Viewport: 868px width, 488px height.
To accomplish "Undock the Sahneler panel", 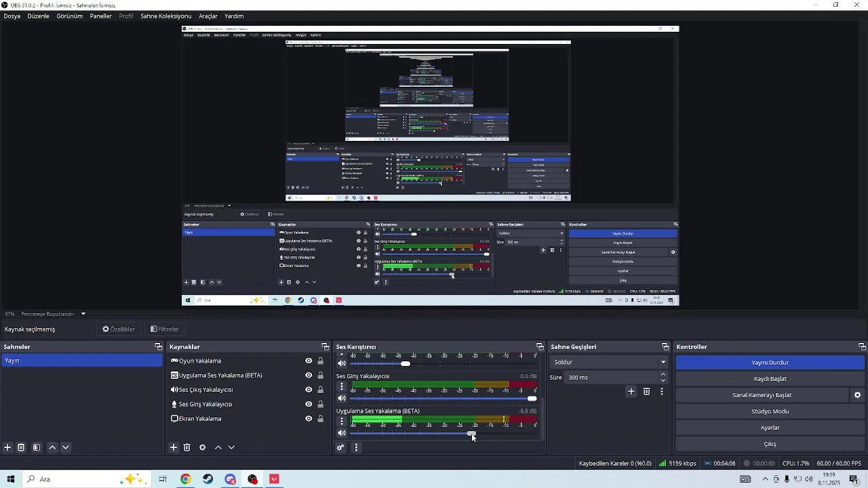I will (159, 347).
